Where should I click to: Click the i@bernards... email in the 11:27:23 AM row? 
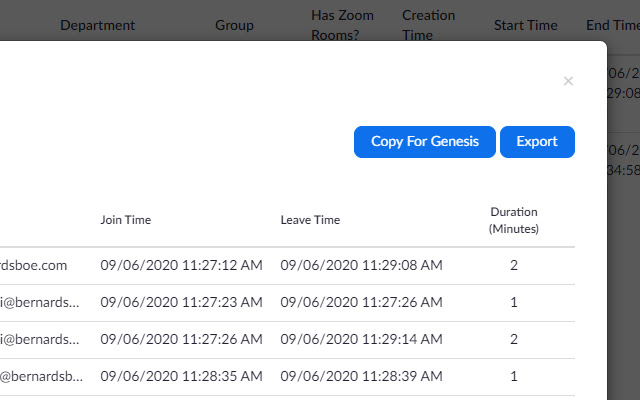click(x=40, y=302)
